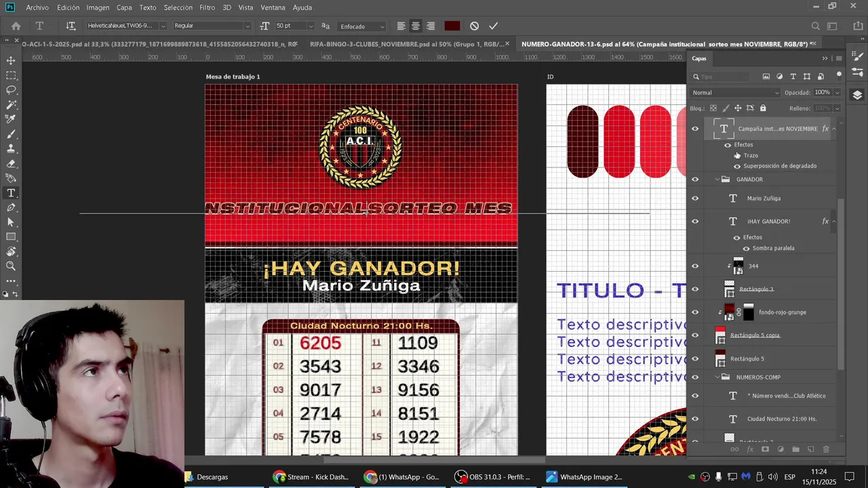Toggle the layer filter on/off switch
The image size is (868, 488).
click(x=839, y=75)
